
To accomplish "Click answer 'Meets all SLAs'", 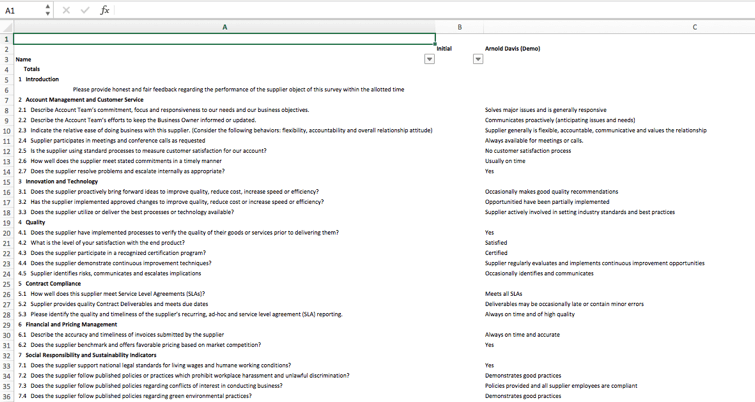I will (504, 294).
